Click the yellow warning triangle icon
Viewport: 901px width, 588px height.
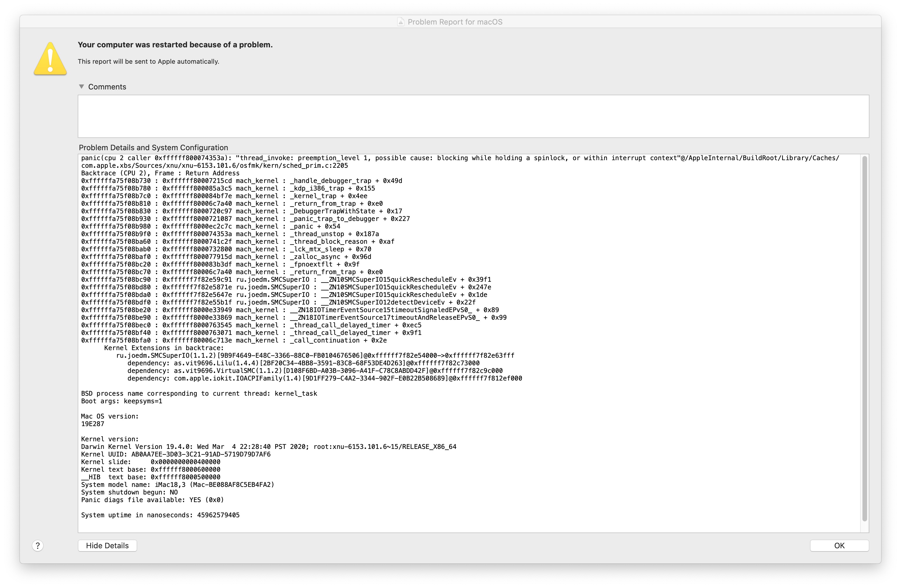pos(50,58)
